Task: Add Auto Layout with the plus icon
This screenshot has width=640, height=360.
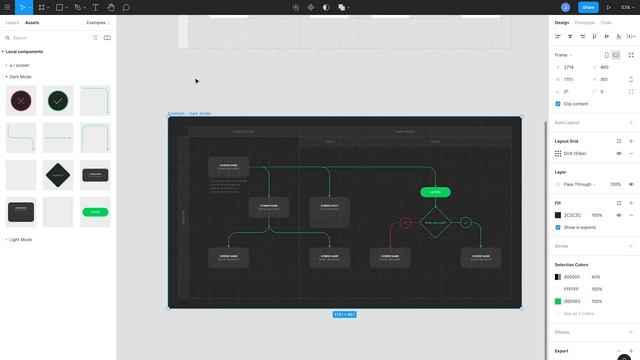Action: point(631,122)
